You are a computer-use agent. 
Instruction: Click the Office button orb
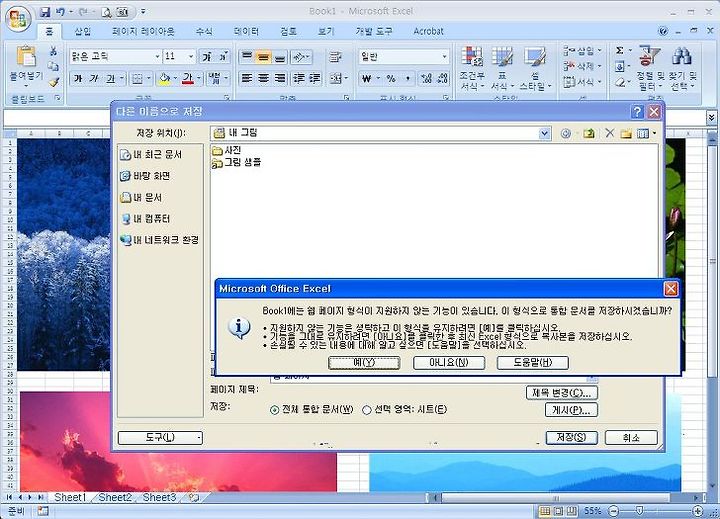(18, 18)
